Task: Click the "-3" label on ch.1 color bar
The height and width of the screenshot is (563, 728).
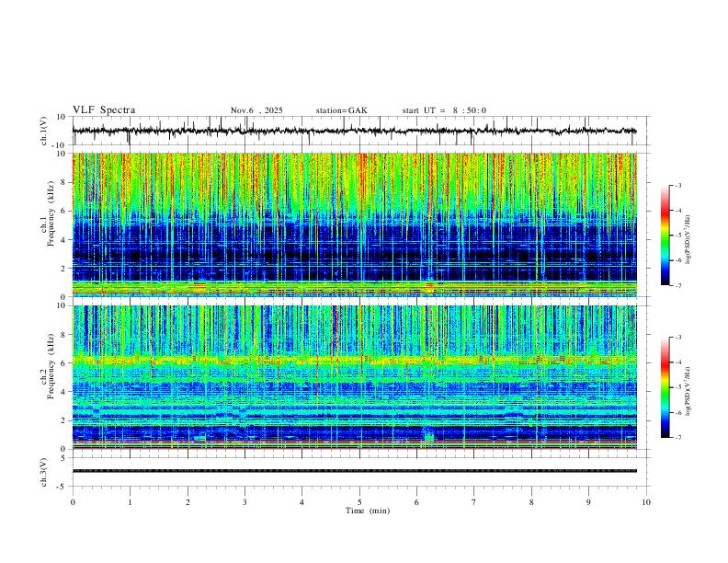Action: [x=678, y=185]
